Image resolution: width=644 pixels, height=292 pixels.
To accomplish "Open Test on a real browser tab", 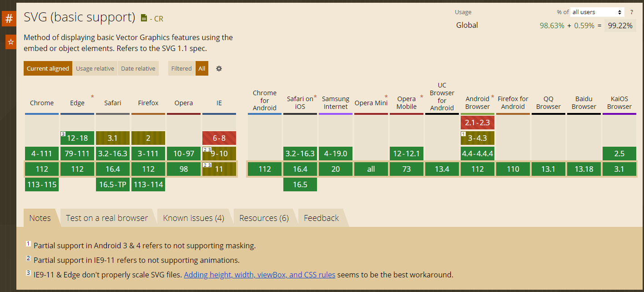I will click(107, 218).
